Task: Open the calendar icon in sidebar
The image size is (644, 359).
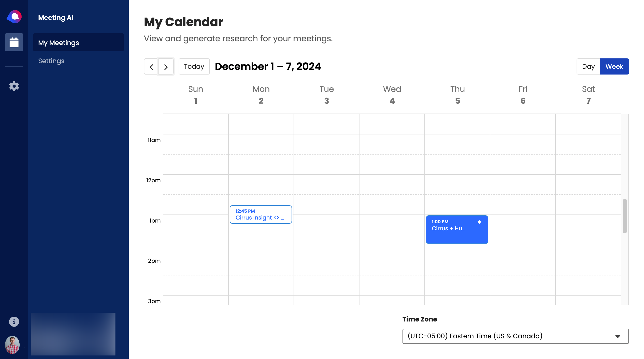Action: [x=14, y=42]
